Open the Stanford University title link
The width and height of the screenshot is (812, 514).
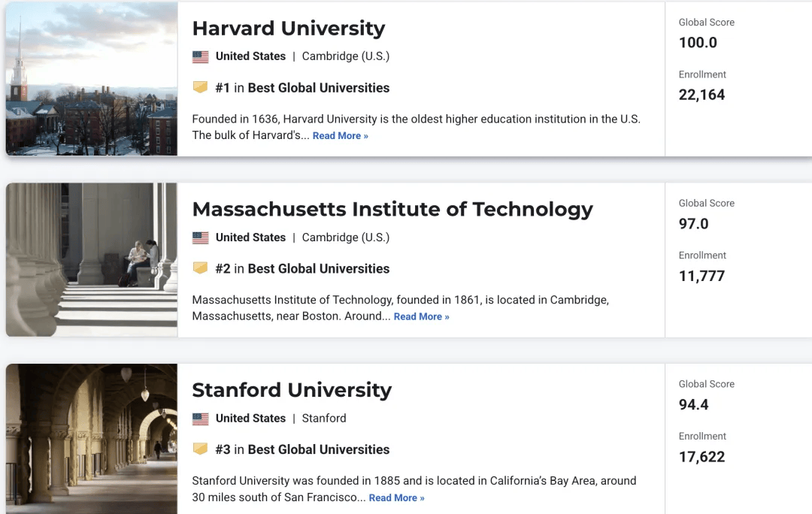[292, 390]
